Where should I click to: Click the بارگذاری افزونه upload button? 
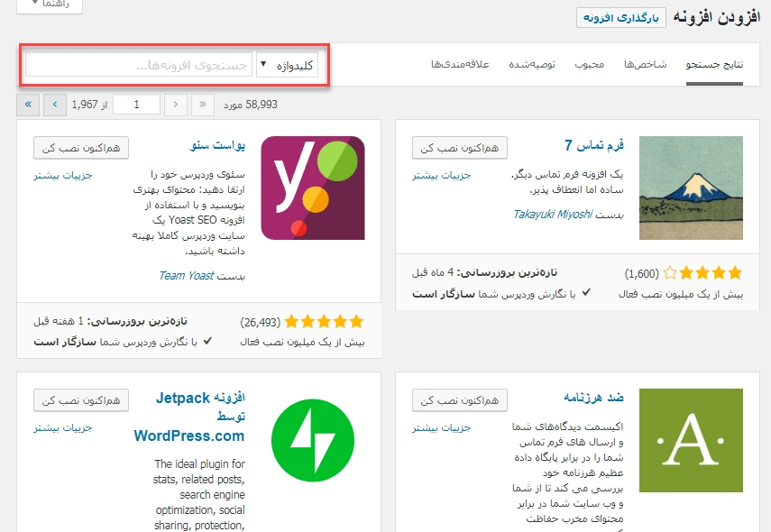[x=621, y=18]
